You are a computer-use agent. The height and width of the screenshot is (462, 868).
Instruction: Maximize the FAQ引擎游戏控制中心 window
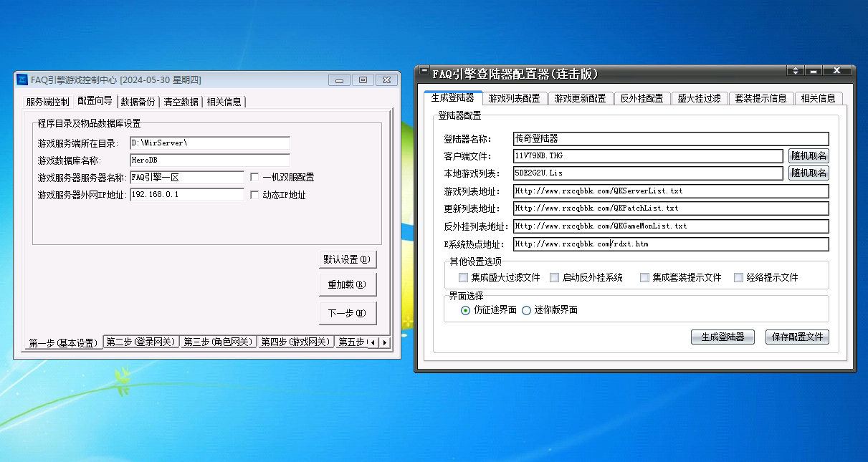pyautogui.click(x=363, y=80)
